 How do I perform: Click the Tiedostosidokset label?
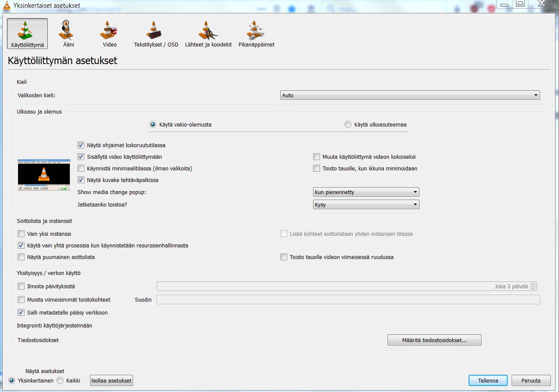pos(38,340)
